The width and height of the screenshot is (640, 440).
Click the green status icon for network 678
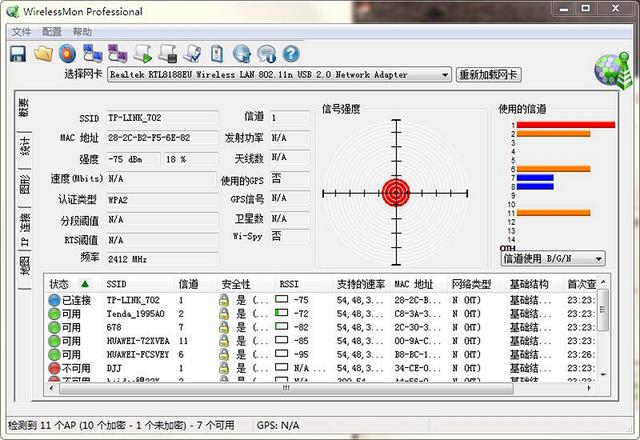[x=54, y=327]
